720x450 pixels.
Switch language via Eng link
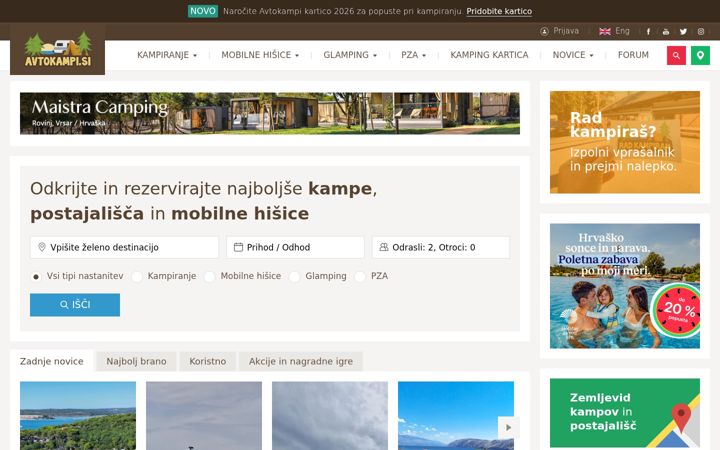[x=622, y=31]
